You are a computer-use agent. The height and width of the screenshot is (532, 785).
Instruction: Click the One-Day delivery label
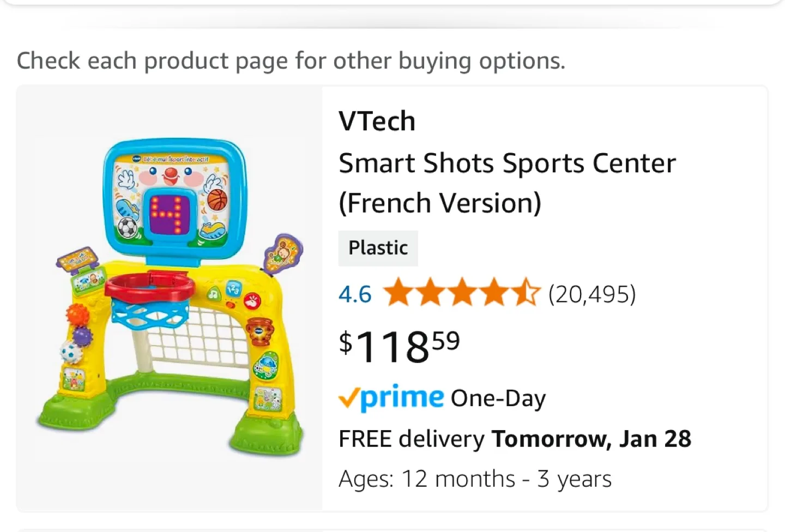pos(498,398)
